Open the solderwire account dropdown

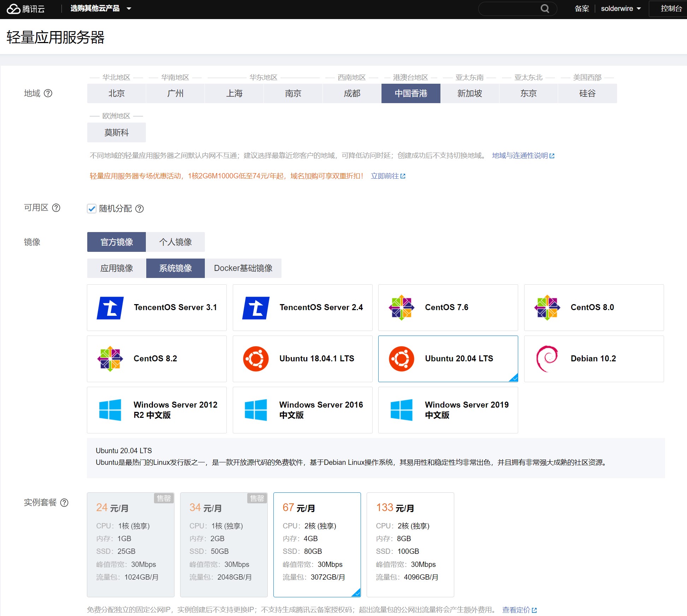621,8
